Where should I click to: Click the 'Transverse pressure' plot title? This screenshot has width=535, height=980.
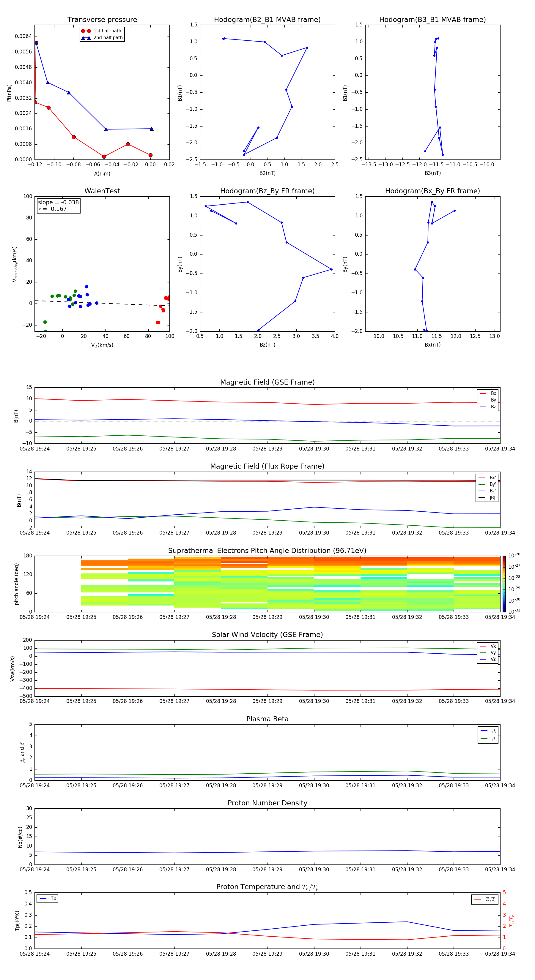102,20
